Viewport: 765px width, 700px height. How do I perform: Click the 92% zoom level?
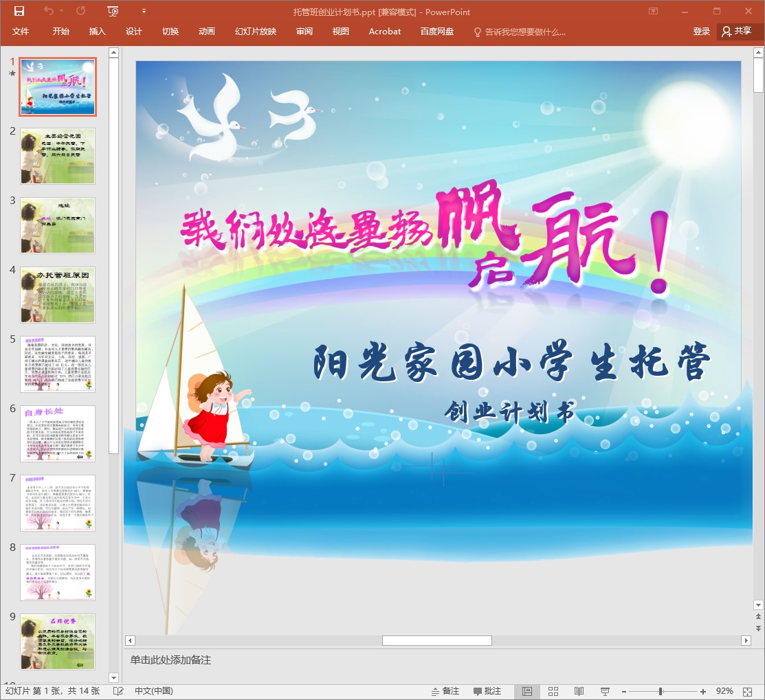[724, 691]
